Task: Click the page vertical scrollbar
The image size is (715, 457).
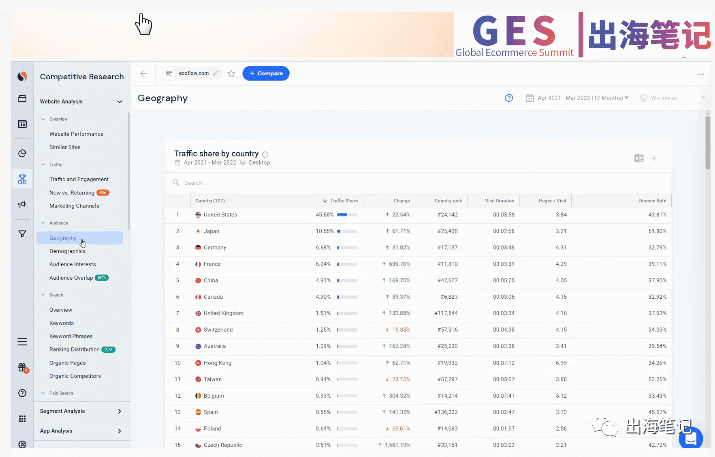Action: pyautogui.click(x=707, y=141)
